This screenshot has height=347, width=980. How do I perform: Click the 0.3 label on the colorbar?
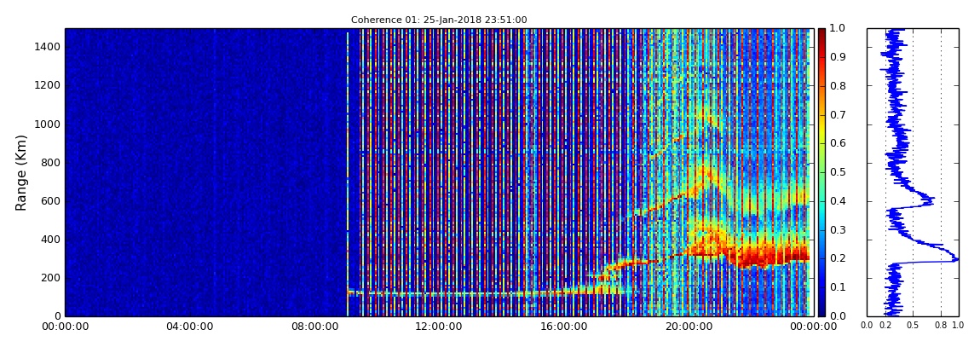pos(836,230)
